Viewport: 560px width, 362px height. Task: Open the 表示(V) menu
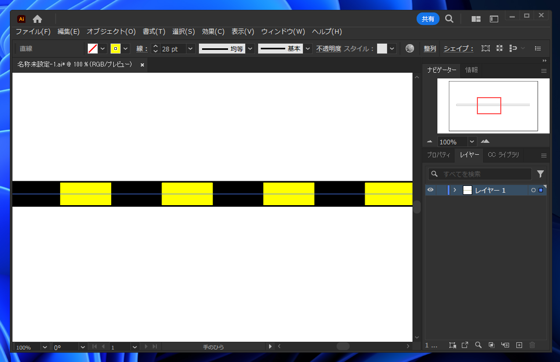coord(243,32)
